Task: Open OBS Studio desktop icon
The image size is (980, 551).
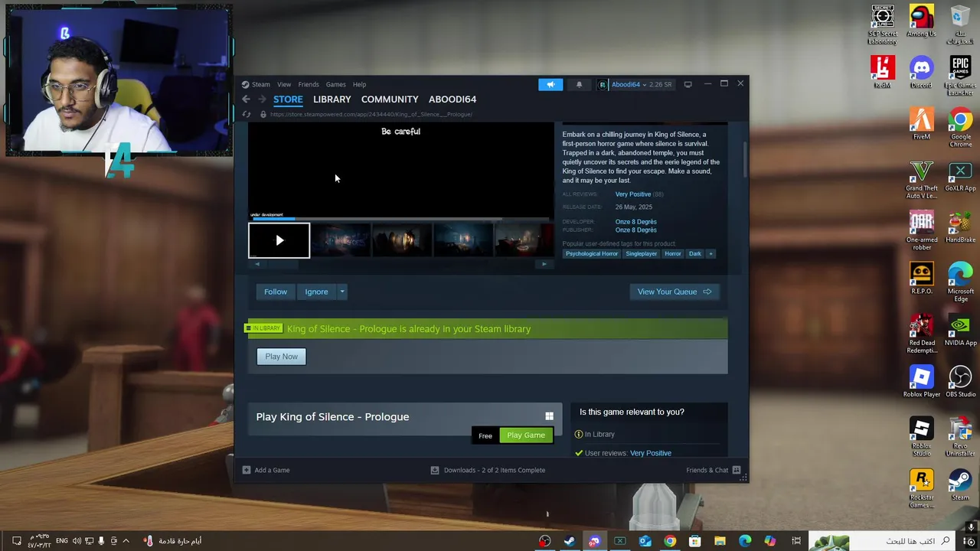Action: click(x=960, y=381)
